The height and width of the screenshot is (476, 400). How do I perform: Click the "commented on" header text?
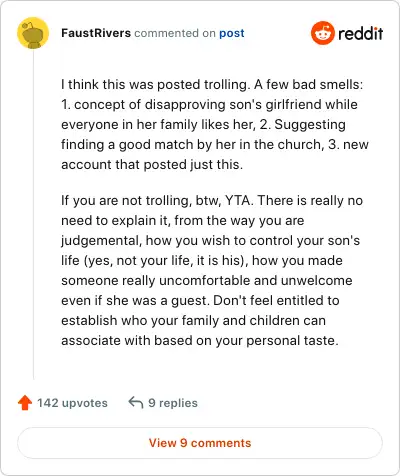(x=175, y=33)
